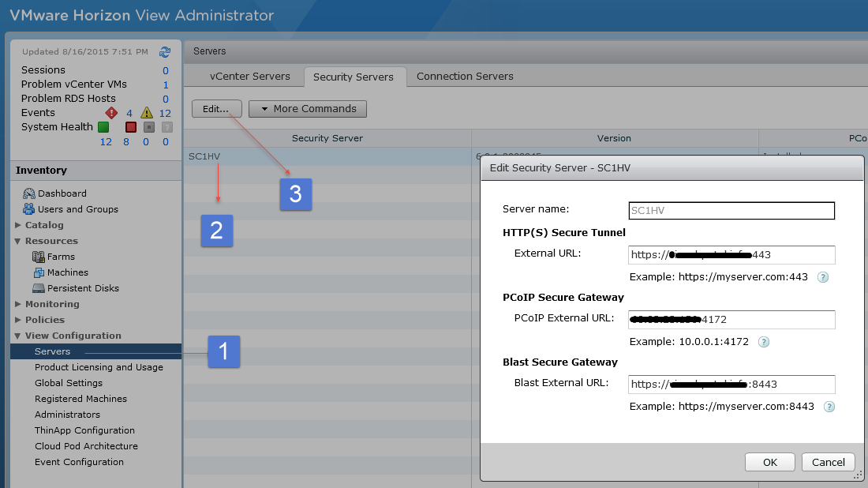This screenshot has height=488, width=868.
Task: Confirm the dialog with OK
Action: pos(770,462)
